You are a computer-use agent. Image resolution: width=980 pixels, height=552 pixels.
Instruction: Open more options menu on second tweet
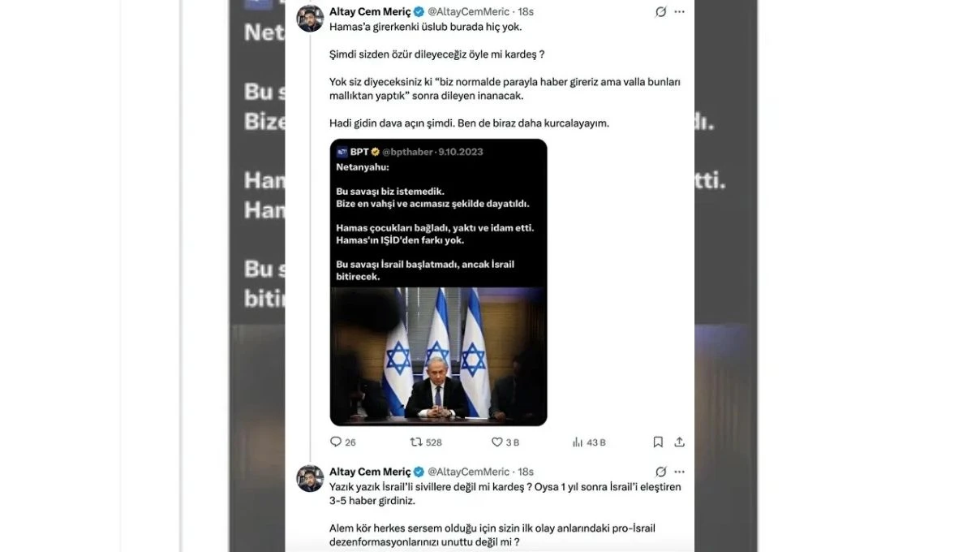(x=680, y=472)
